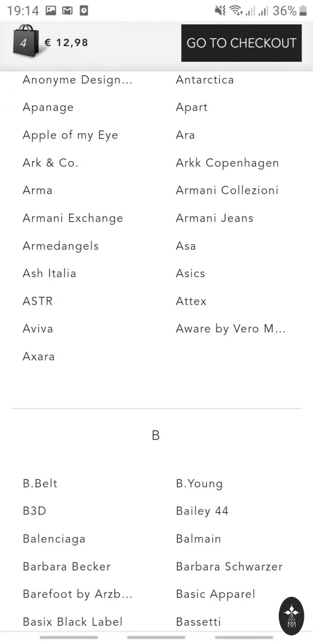
Task: Open Aware by Vero Moda brand
Action: tap(230, 328)
